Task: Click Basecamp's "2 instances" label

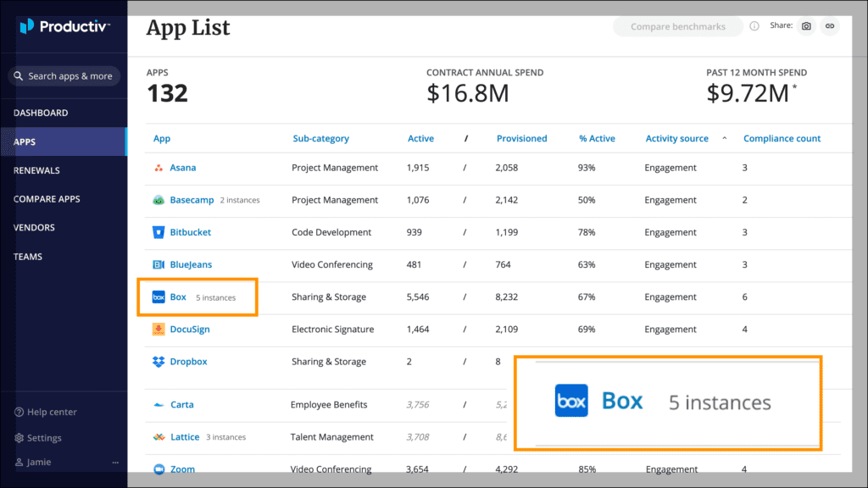Action: [240, 200]
